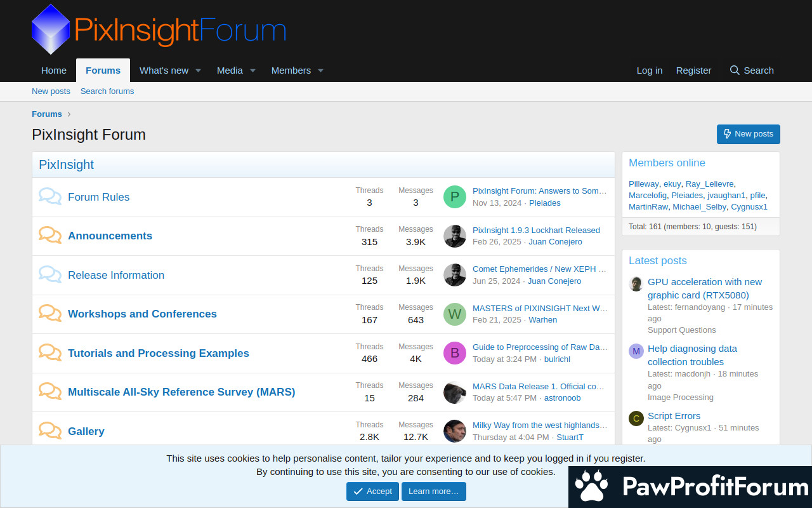Click Support Questions under GPU acceleration post
The width and height of the screenshot is (812, 508).
(681, 330)
